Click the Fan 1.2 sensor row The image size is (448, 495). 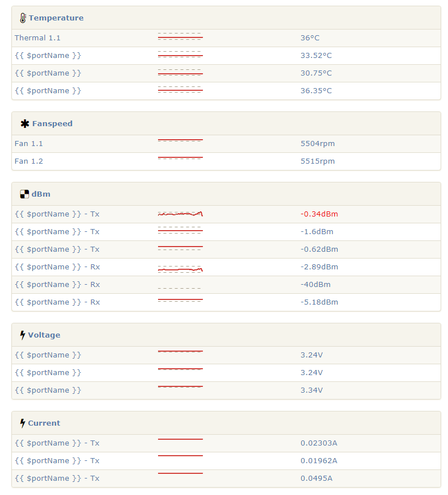click(29, 161)
